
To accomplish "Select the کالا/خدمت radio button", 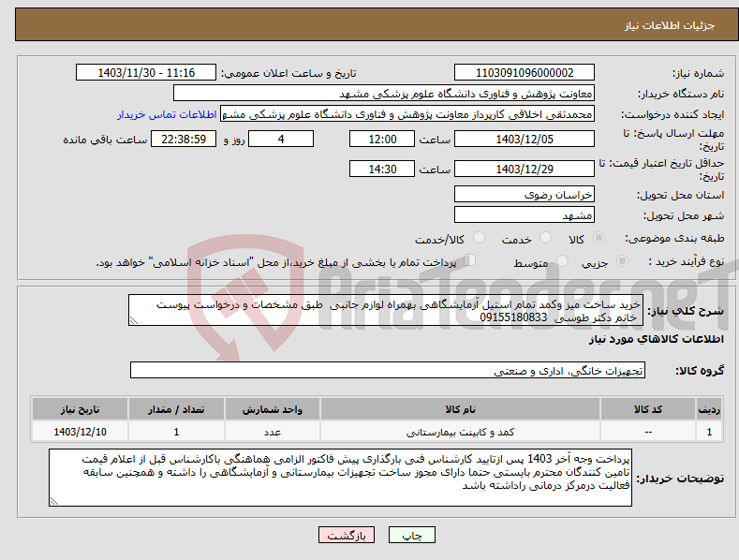I will coord(479,238).
